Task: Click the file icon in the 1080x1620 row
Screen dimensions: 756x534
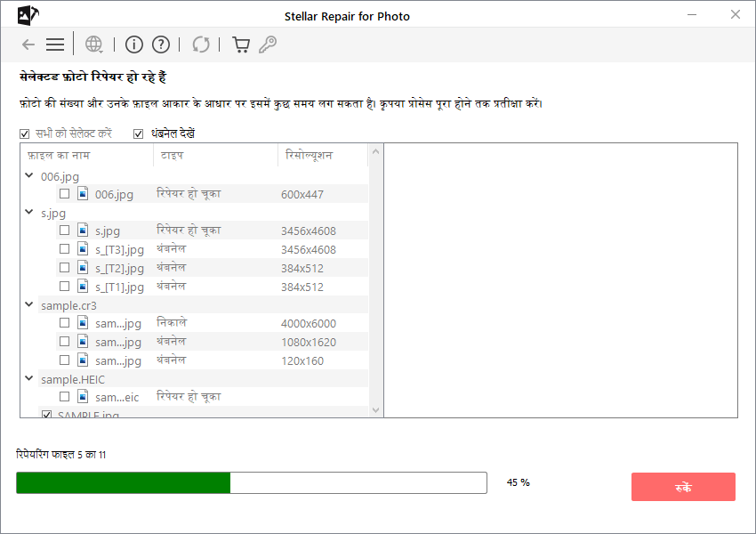Action: 83,342
